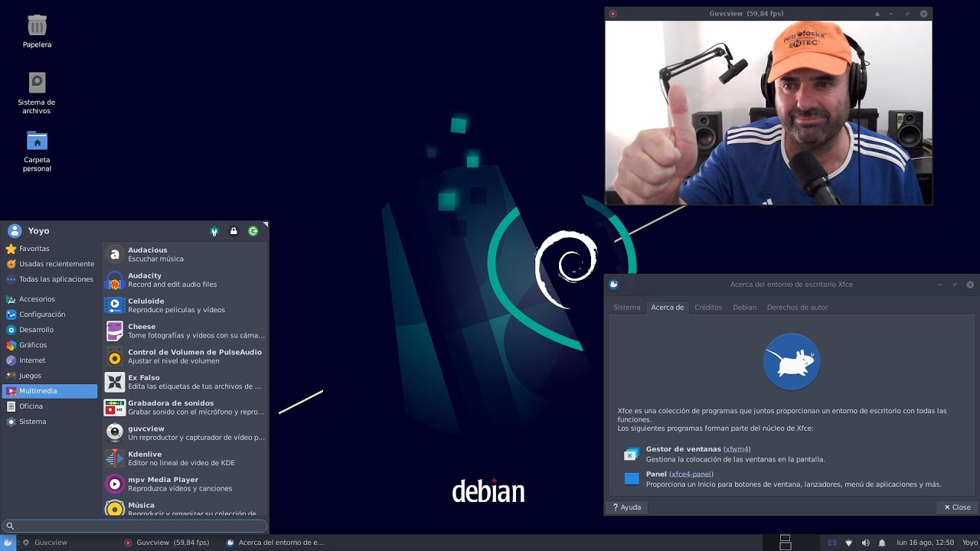The height and width of the screenshot is (551, 980).
Task: Show the Favoritas category
Action: click(50, 249)
